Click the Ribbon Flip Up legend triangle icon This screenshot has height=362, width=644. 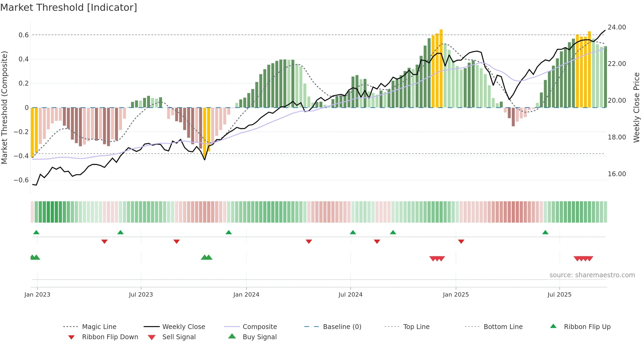[553, 326]
